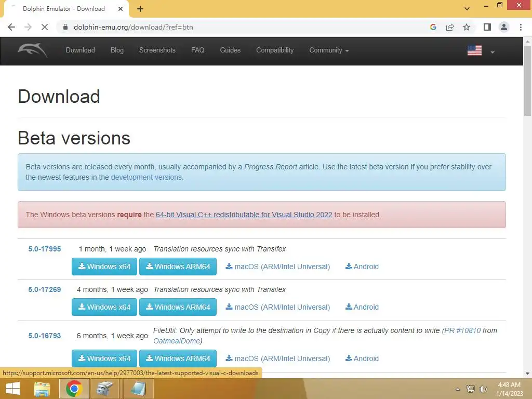Click the volume speaker tray icon
This screenshot has height=399, width=532.
(x=483, y=389)
